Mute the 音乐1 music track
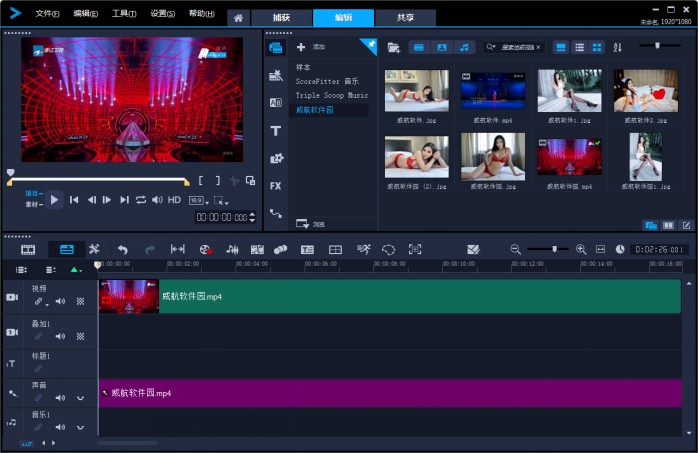698x453 pixels. [60, 427]
